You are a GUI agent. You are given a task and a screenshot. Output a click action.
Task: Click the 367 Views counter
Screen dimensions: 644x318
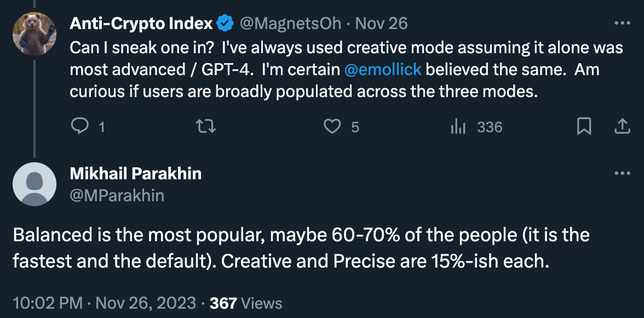pos(246,303)
